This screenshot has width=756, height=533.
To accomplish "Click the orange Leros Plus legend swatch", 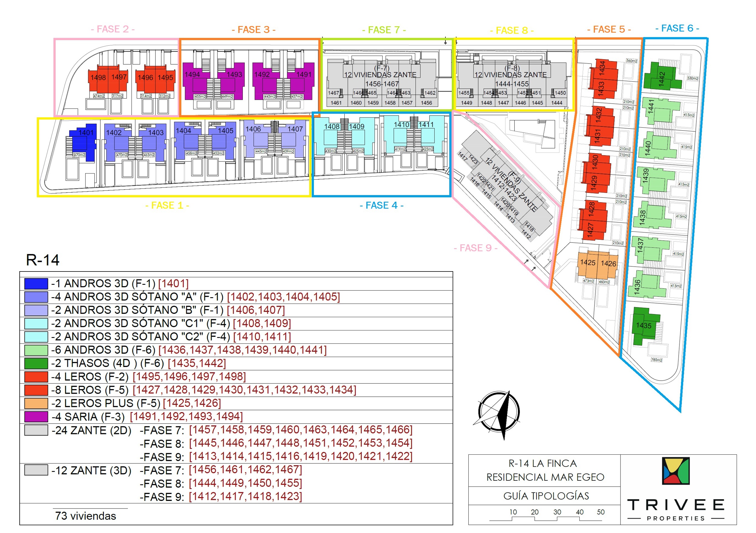I will point(36,403).
